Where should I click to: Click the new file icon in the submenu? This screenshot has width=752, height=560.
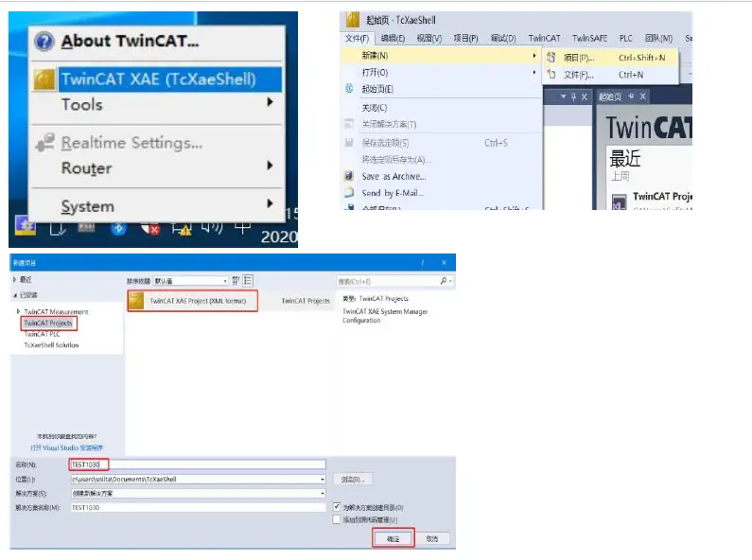(x=551, y=75)
